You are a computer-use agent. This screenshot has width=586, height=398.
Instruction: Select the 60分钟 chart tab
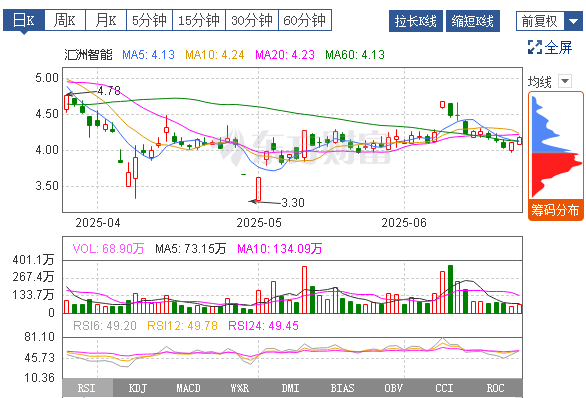click(305, 20)
